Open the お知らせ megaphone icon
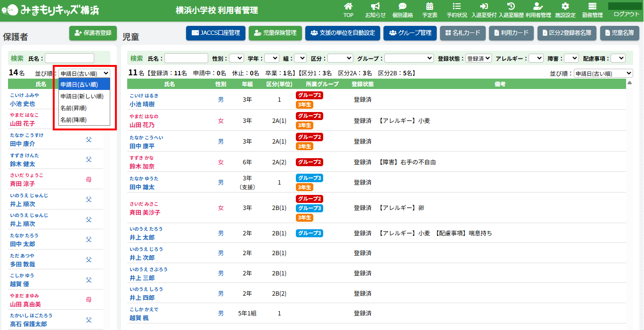Screen dimensions: 644x330 click(x=375, y=7)
